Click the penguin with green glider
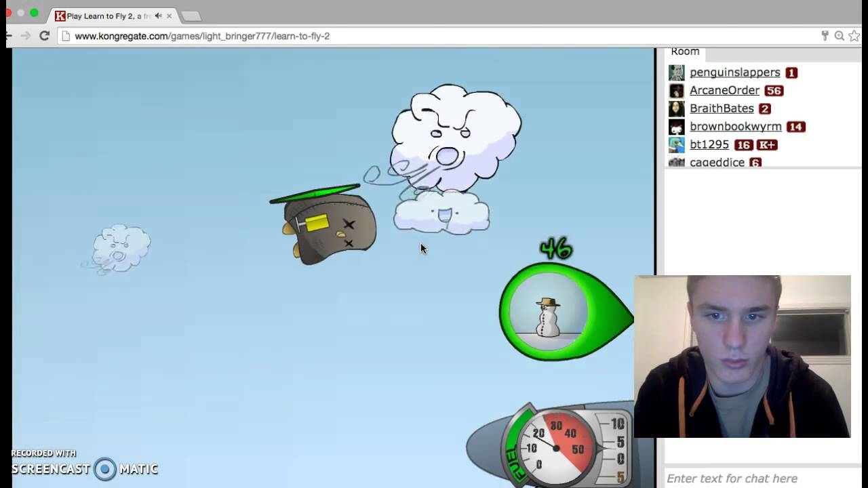 coord(324,224)
